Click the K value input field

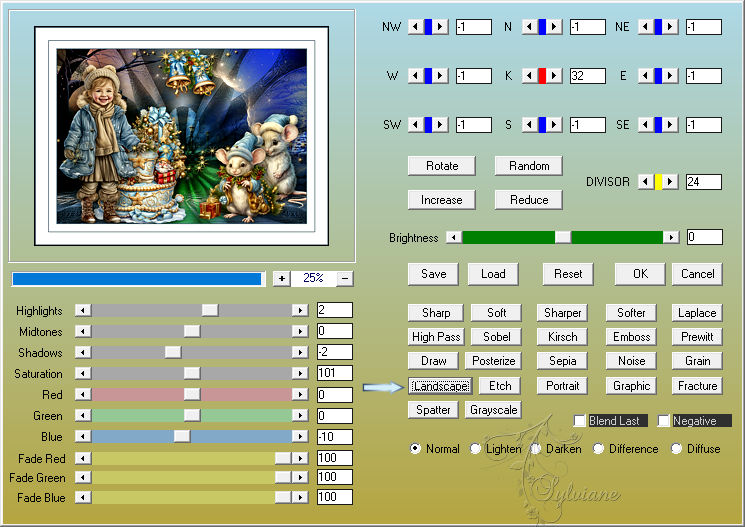pos(588,76)
